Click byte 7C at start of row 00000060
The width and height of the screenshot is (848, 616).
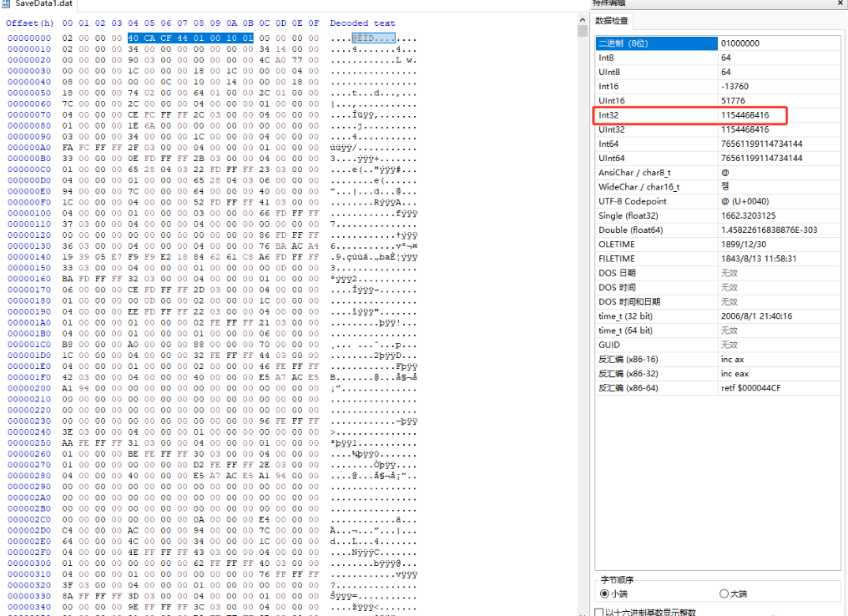(x=67, y=104)
